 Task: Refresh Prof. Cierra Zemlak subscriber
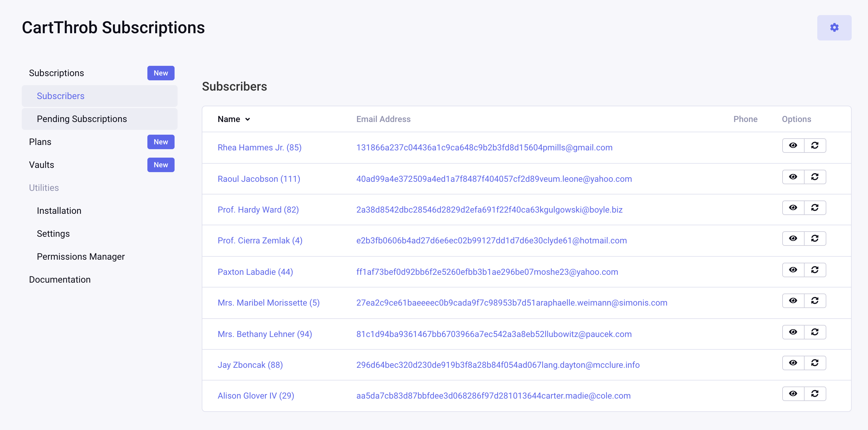click(815, 239)
